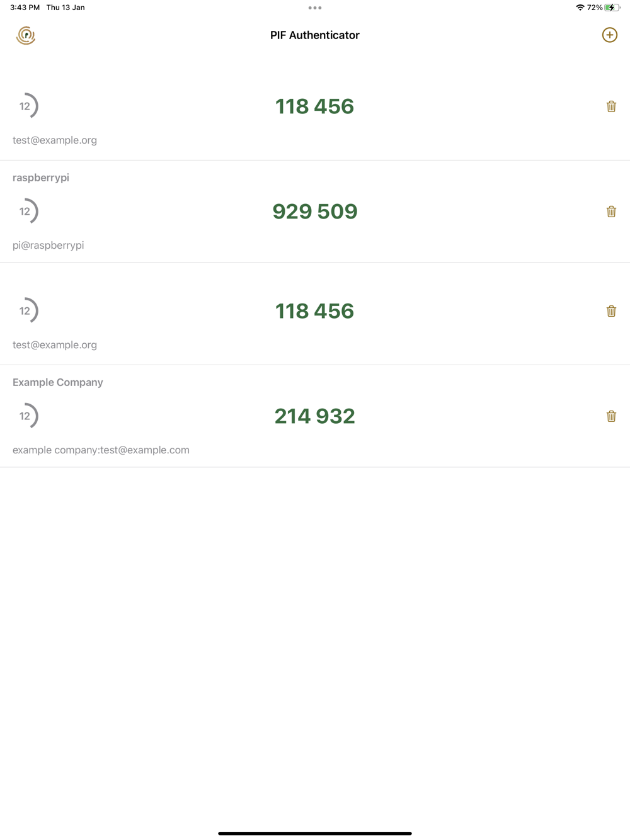Viewport: 630px width, 840px height.
Task: Copy the 929 509 code
Action: 315,212
